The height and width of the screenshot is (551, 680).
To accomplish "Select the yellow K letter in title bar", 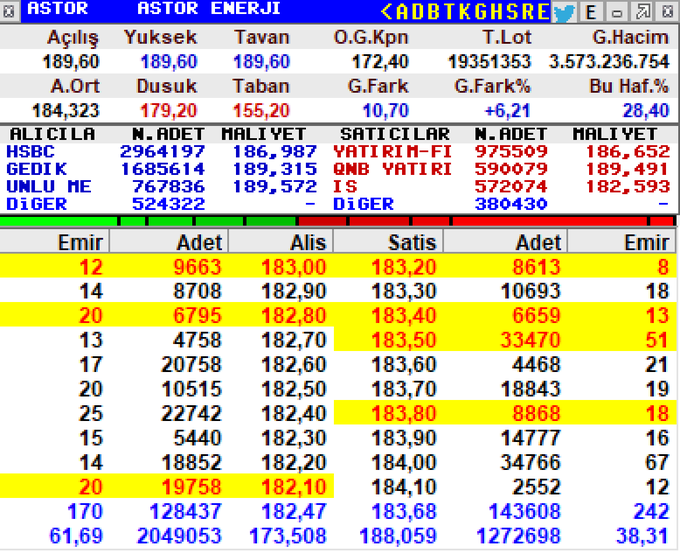I will point(464,12).
